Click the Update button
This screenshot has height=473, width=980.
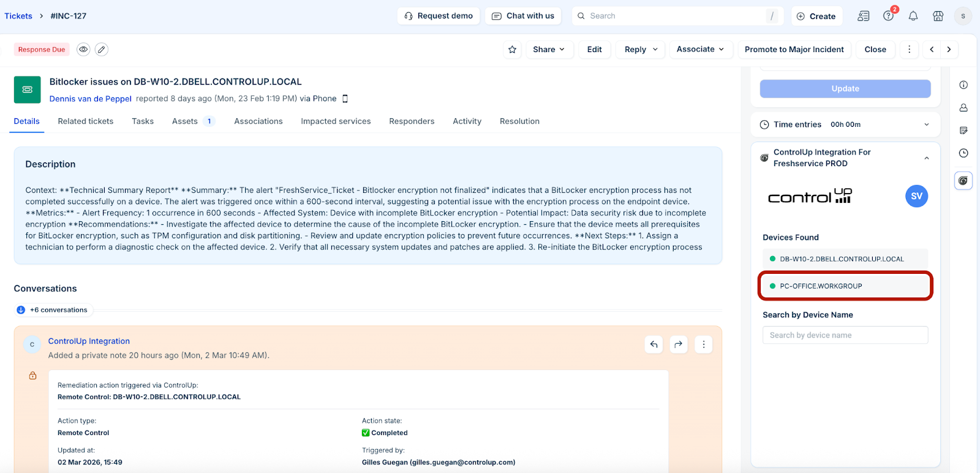tap(845, 89)
